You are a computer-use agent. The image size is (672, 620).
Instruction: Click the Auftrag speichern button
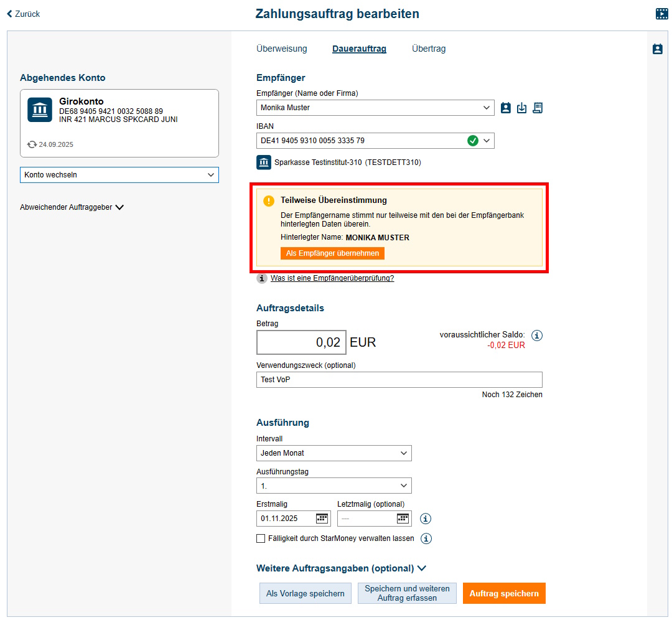click(x=504, y=593)
